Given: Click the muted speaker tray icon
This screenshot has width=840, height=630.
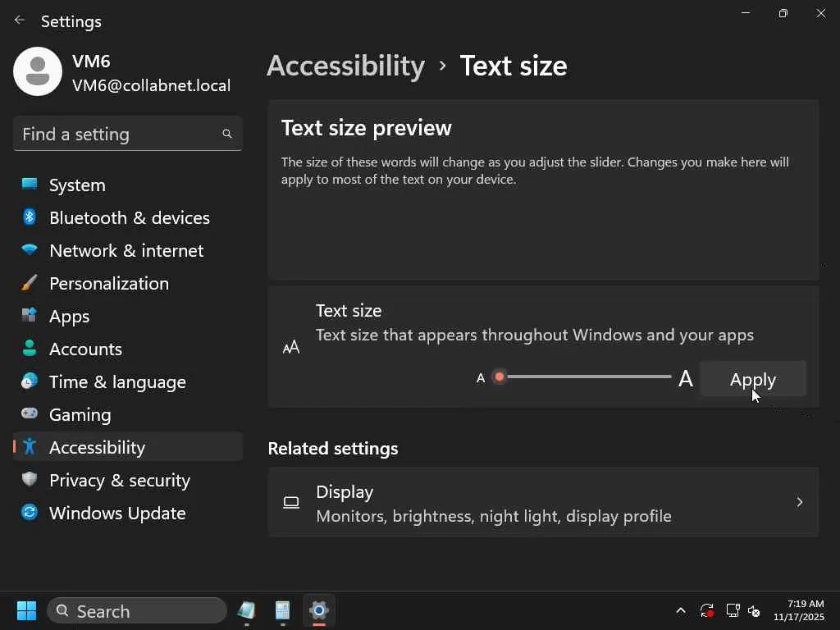Looking at the screenshot, I should click(755, 610).
